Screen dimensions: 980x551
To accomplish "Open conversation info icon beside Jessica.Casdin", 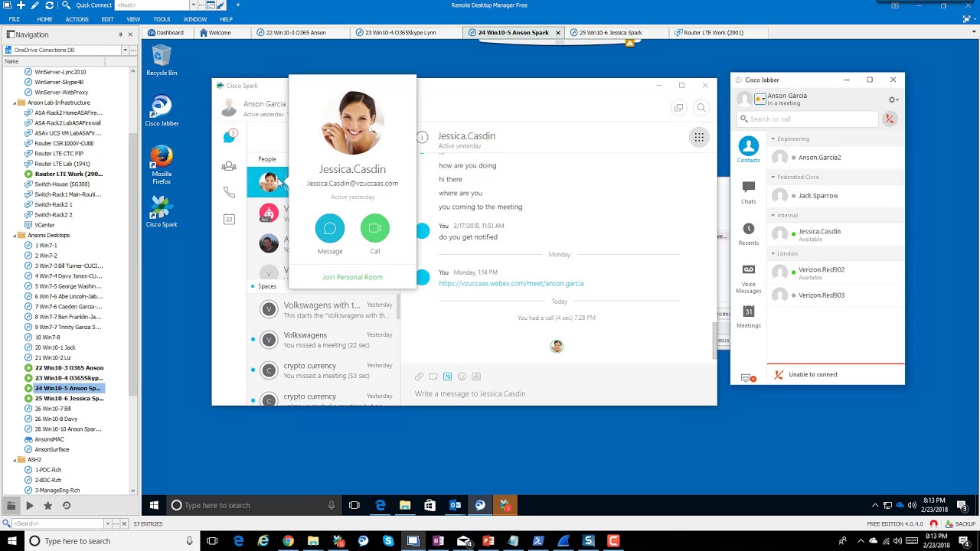I will (x=422, y=137).
